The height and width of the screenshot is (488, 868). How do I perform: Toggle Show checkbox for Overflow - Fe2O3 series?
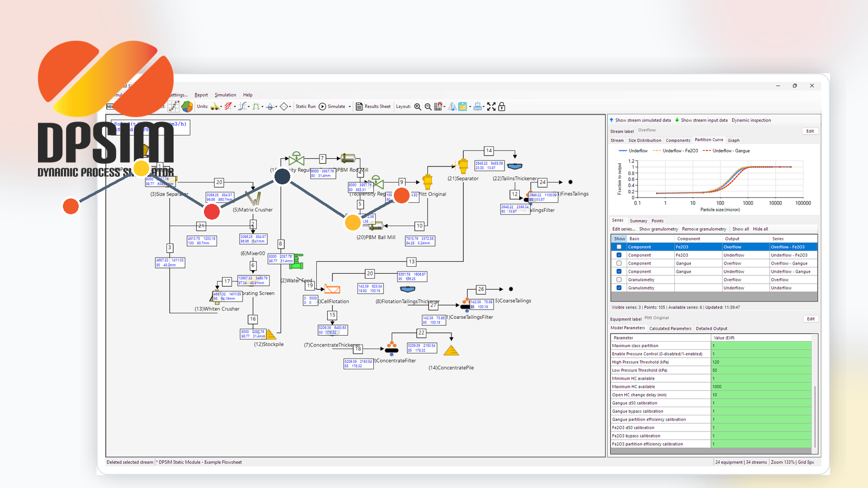pyautogui.click(x=619, y=247)
